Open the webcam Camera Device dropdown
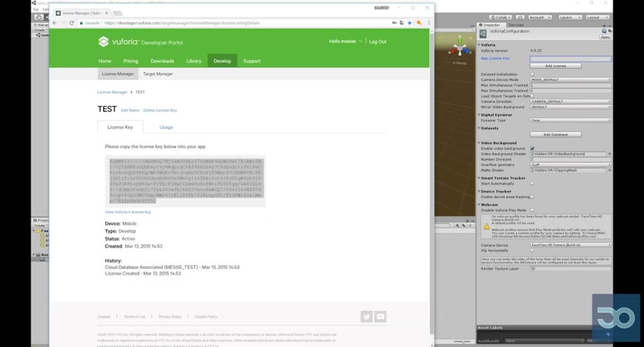 tap(570, 245)
